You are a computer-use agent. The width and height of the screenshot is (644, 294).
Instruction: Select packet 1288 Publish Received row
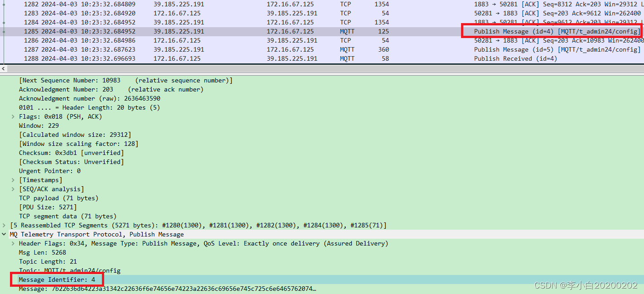(181, 58)
